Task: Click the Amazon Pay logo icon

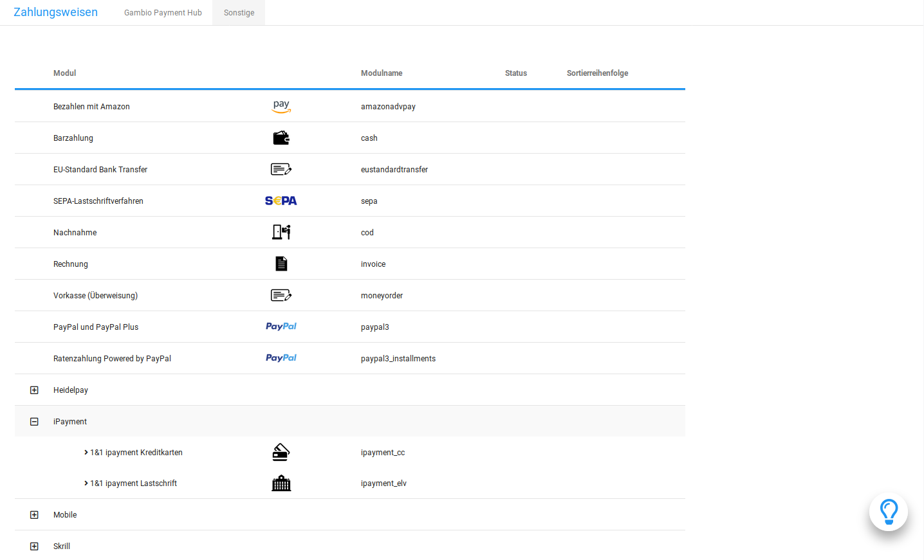Action: tap(281, 107)
